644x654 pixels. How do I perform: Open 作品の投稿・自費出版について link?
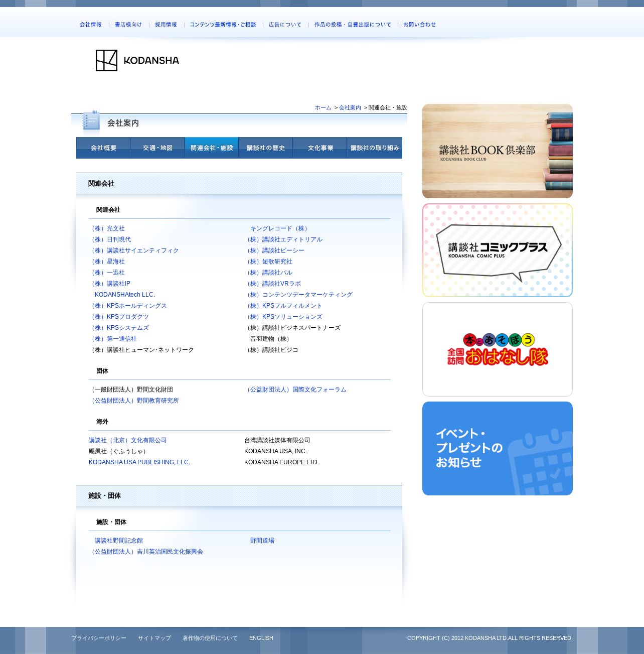(x=353, y=25)
